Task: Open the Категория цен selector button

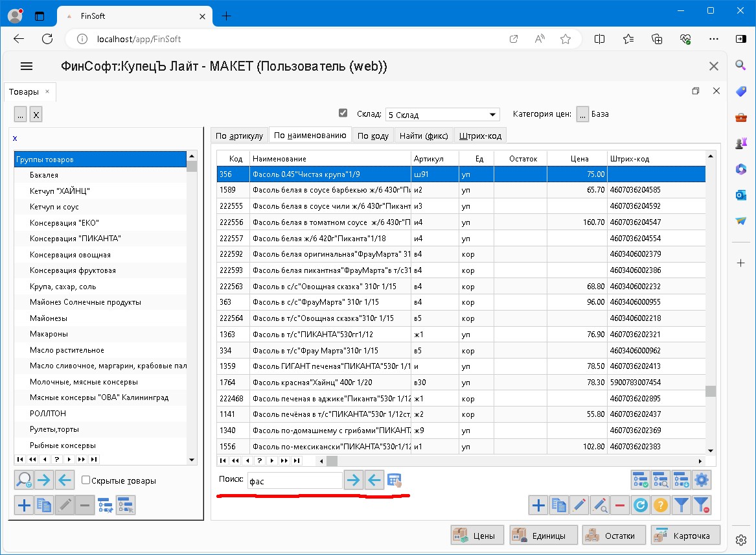Action: [x=582, y=114]
